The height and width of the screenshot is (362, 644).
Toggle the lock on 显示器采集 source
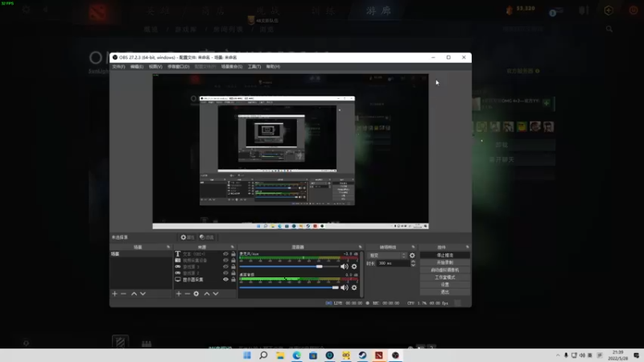click(233, 279)
